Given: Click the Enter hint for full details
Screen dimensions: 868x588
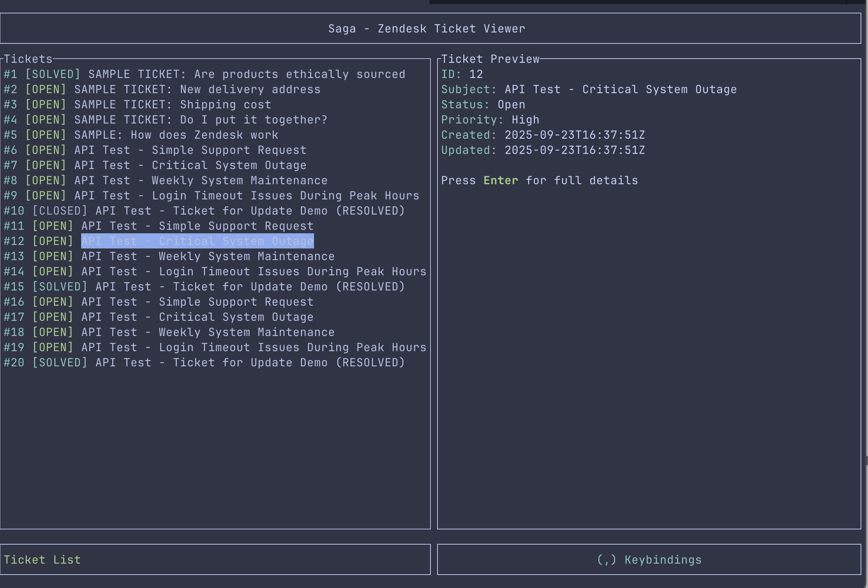Looking at the screenshot, I should pos(501,180).
